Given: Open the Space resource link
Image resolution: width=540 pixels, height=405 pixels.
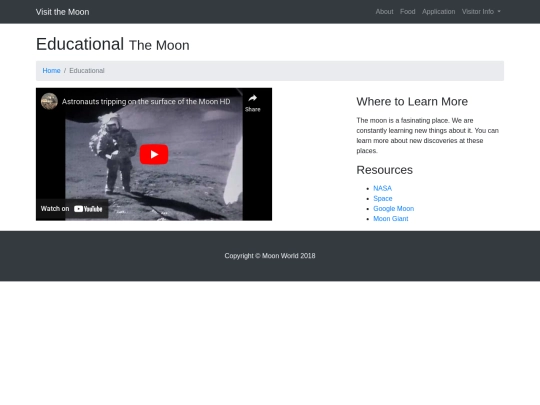Looking at the screenshot, I should (383, 198).
